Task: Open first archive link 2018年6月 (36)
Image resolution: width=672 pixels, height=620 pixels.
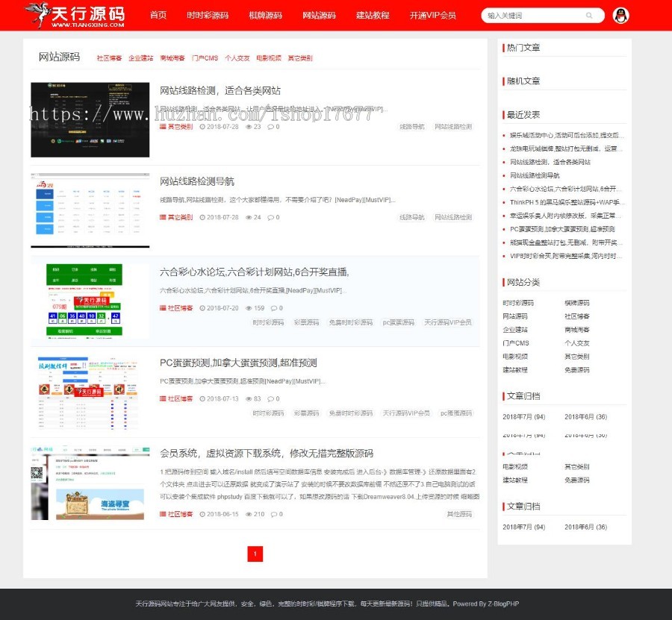Action: coord(585,417)
